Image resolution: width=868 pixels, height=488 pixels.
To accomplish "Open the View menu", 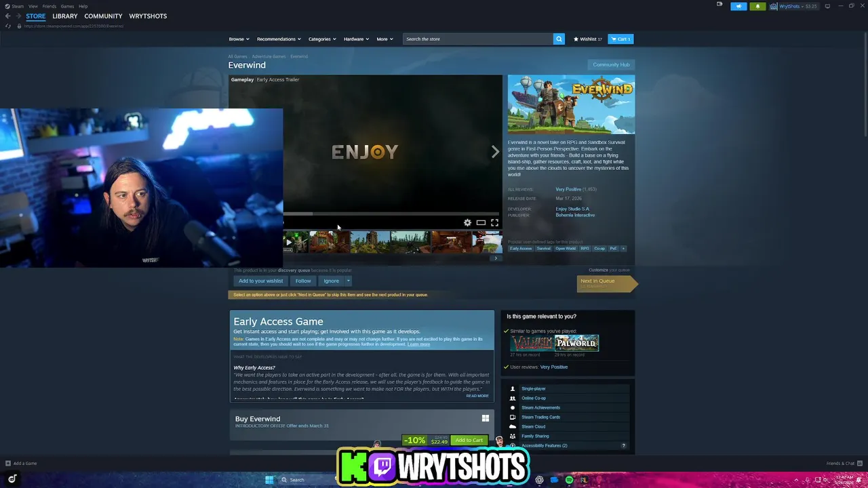I will click(33, 6).
